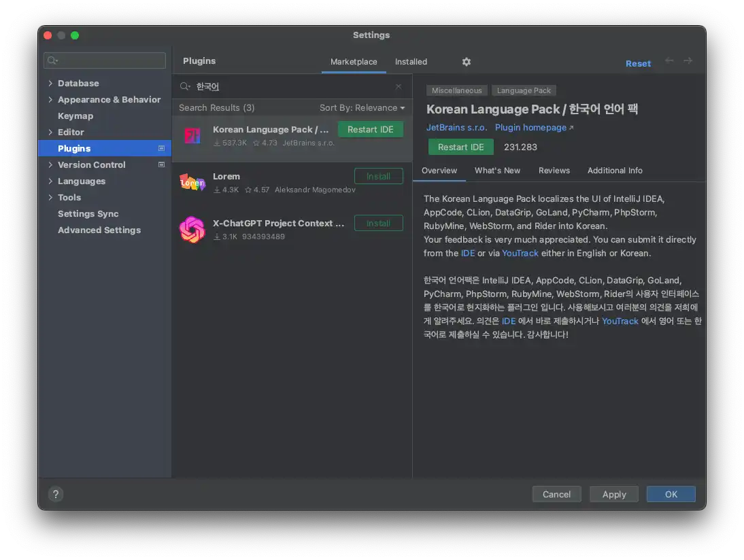Expand the Database settings node
The height and width of the screenshot is (560, 744).
(x=50, y=83)
